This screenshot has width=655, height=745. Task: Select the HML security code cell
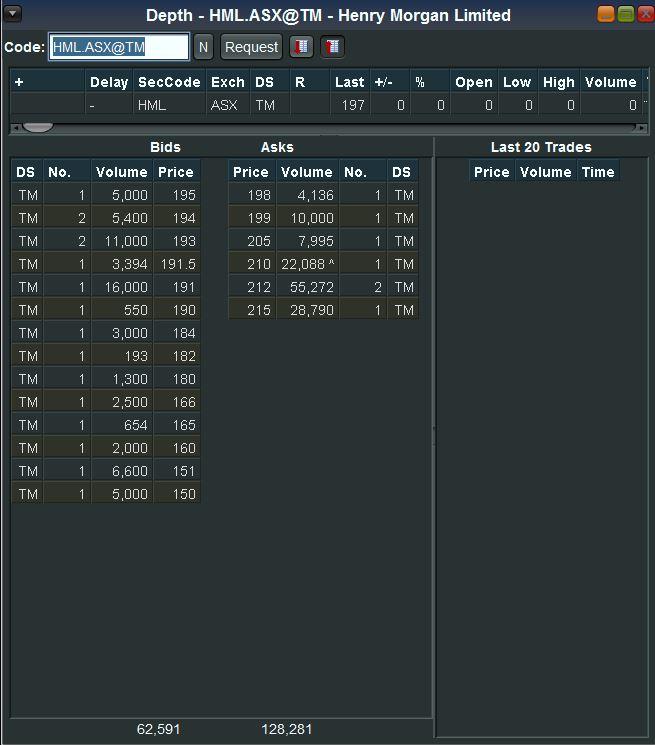[x=169, y=105]
